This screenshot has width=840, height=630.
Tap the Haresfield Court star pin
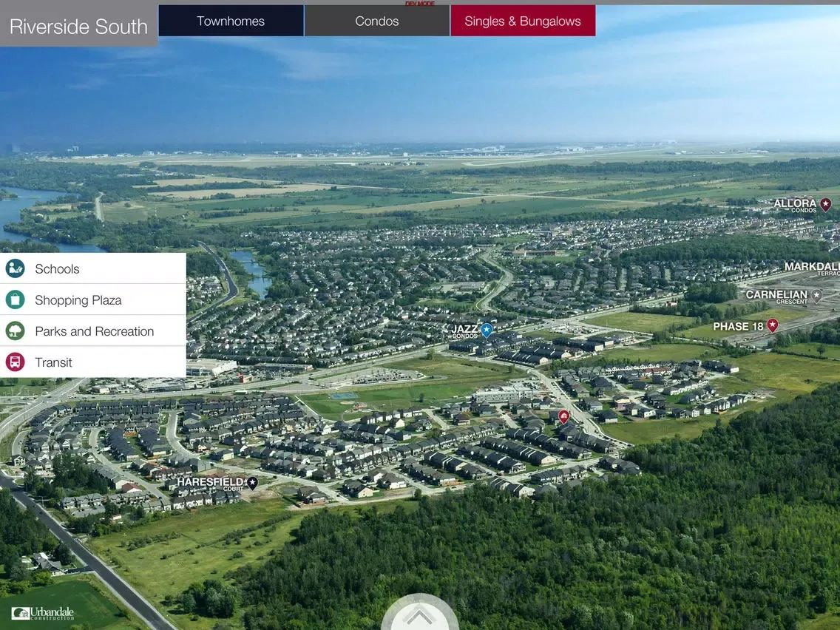(x=252, y=483)
